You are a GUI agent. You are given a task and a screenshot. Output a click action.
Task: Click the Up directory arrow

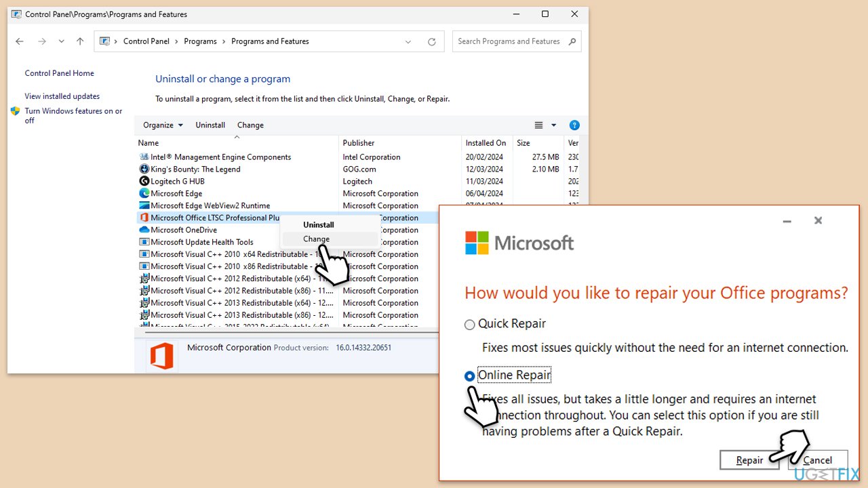[80, 41]
